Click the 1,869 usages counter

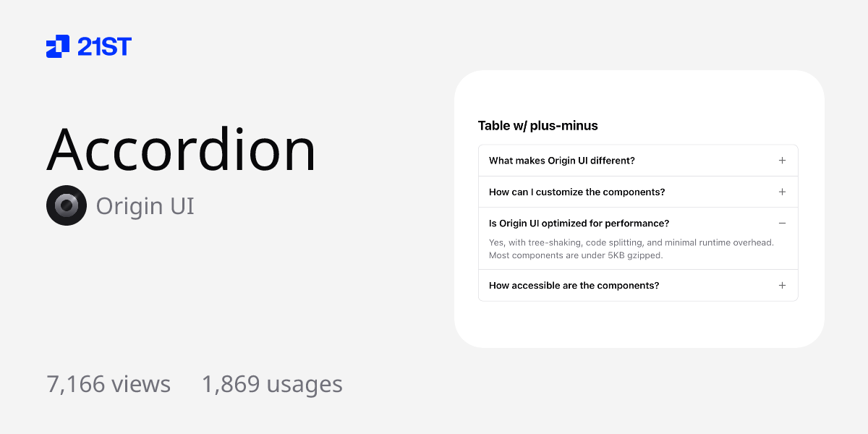tap(272, 384)
